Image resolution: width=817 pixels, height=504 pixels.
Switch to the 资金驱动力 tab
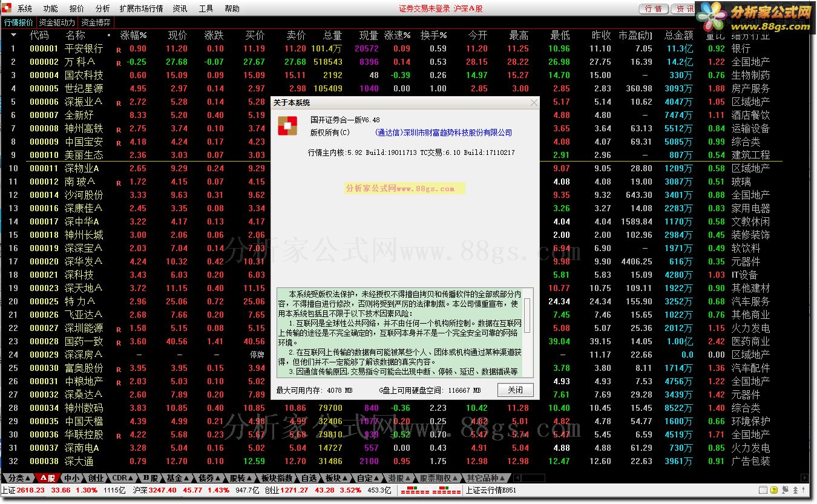point(57,22)
